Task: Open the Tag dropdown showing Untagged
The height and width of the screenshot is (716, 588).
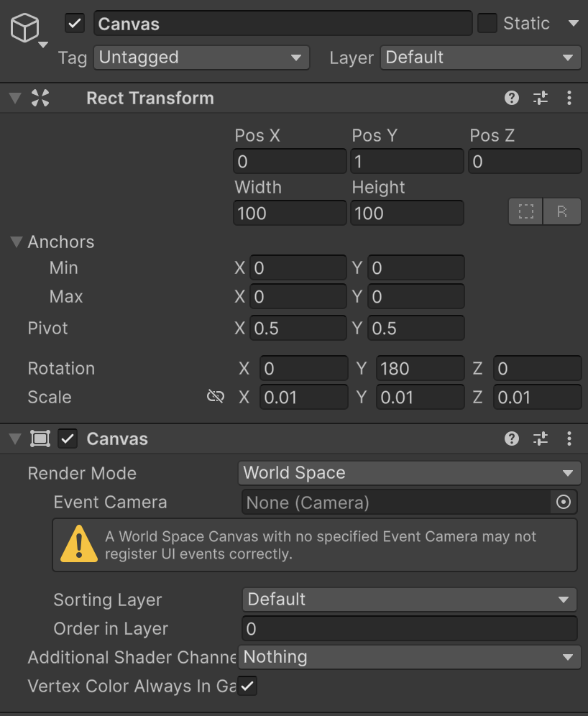Action: [201, 58]
